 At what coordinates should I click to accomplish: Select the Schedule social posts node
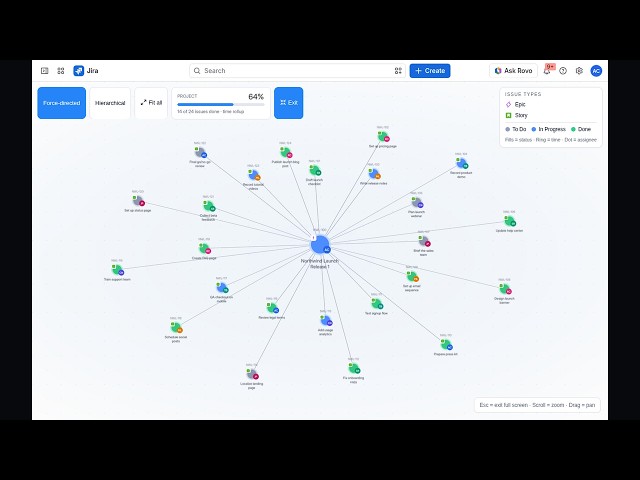pyautogui.click(x=176, y=328)
